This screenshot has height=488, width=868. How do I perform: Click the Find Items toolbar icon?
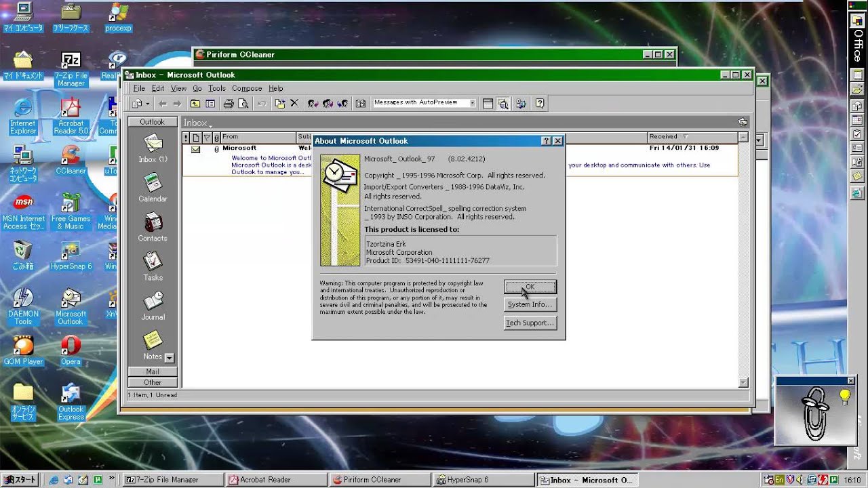521,104
